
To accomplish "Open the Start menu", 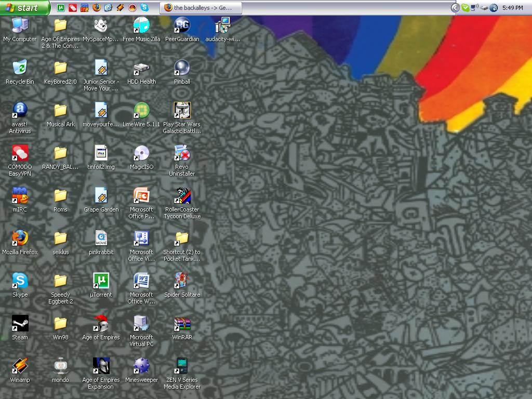I will [x=25, y=8].
